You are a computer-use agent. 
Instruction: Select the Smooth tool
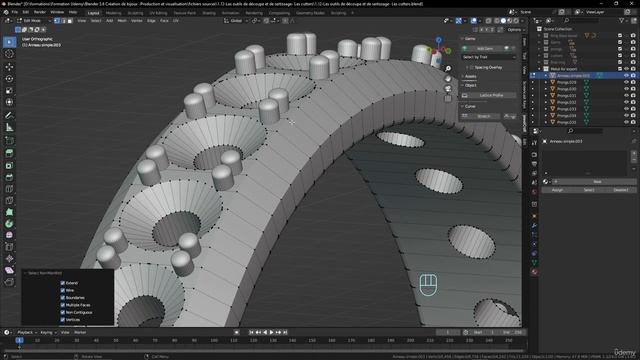coord(9,235)
